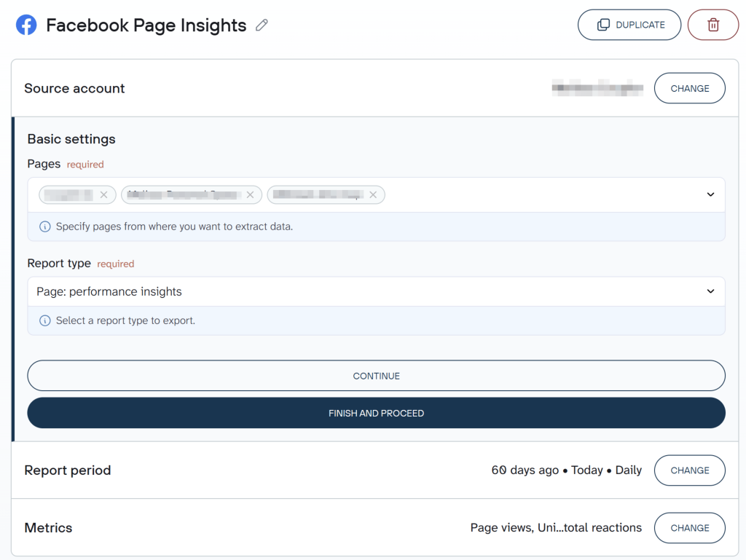Click blurred source account name
The width and height of the screenshot is (746, 560).
click(597, 88)
